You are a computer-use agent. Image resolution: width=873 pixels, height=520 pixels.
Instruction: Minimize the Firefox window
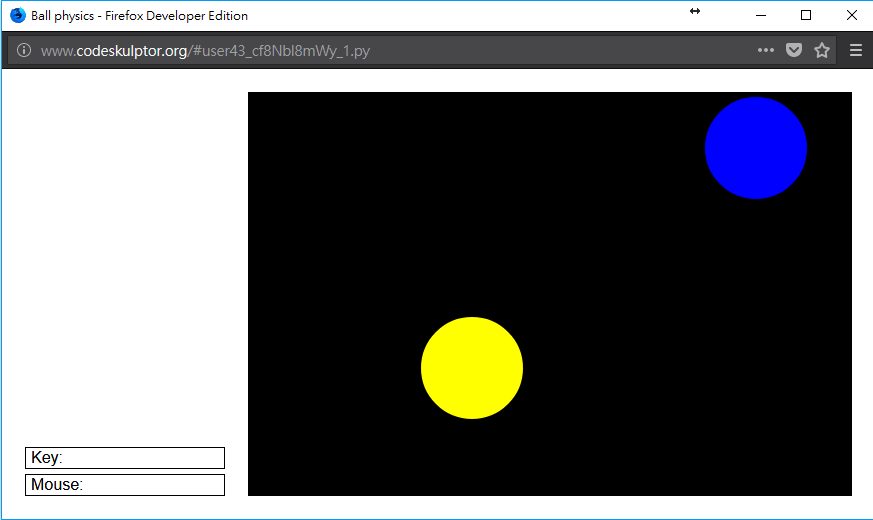coord(761,16)
